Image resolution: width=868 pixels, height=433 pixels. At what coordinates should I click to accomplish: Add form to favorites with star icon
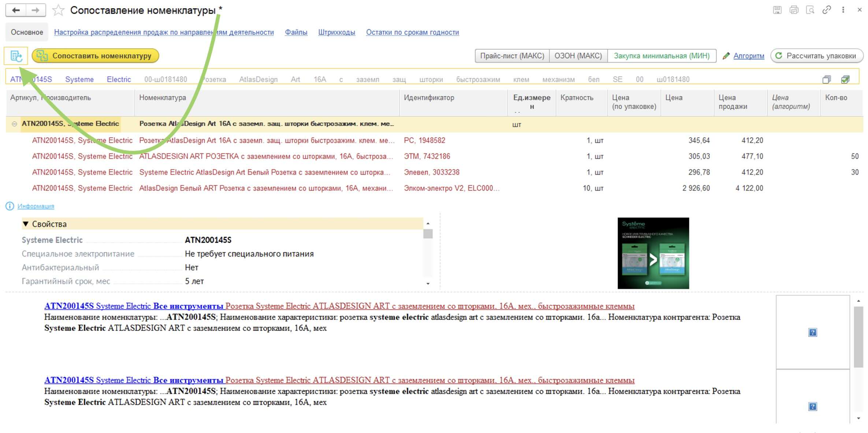click(x=58, y=10)
